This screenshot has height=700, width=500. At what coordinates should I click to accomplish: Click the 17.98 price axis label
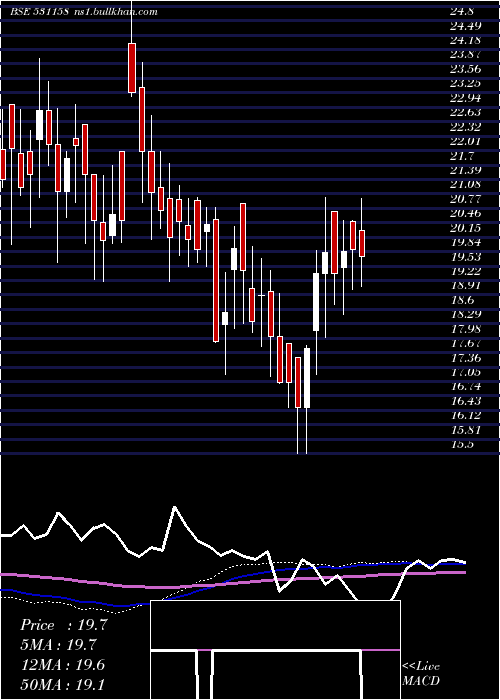coord(465,329)
